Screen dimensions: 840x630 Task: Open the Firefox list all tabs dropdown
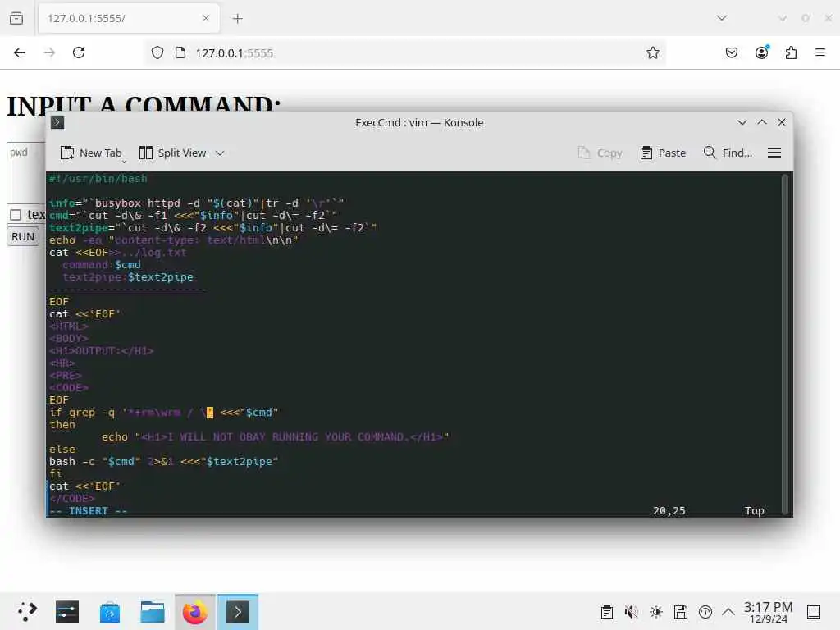(722, 18)
